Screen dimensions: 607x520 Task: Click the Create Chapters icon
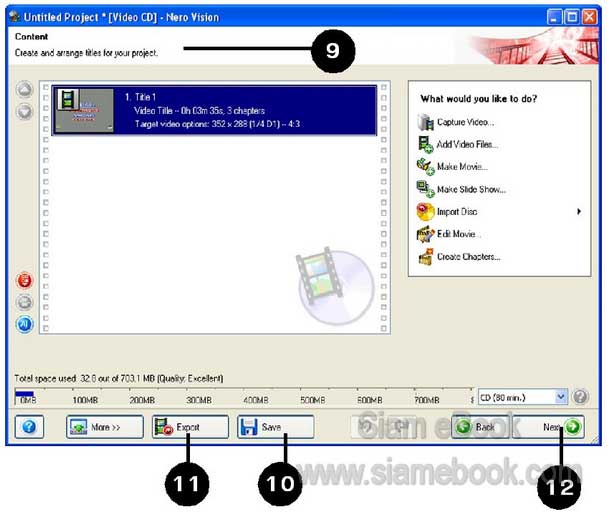[x=425, y=257]
